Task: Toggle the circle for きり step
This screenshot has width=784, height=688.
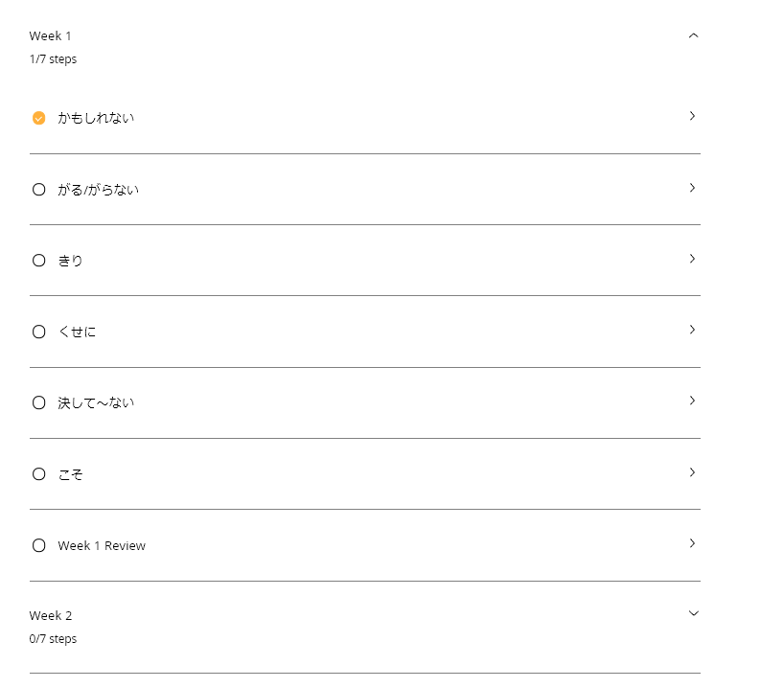Action: tap(39, 261)
